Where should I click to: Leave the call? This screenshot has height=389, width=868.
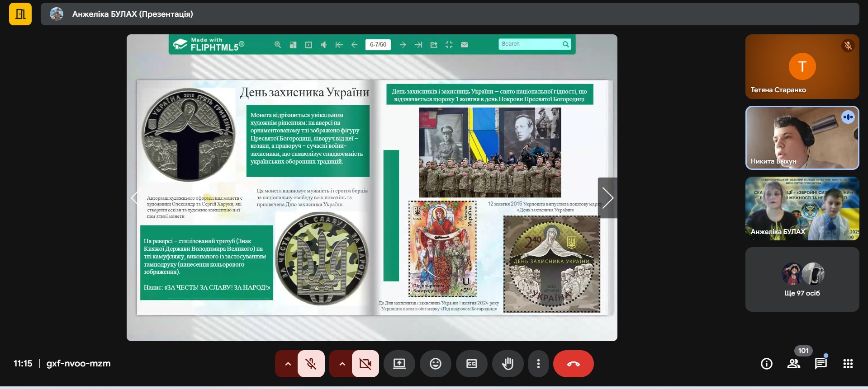point(573,364)
